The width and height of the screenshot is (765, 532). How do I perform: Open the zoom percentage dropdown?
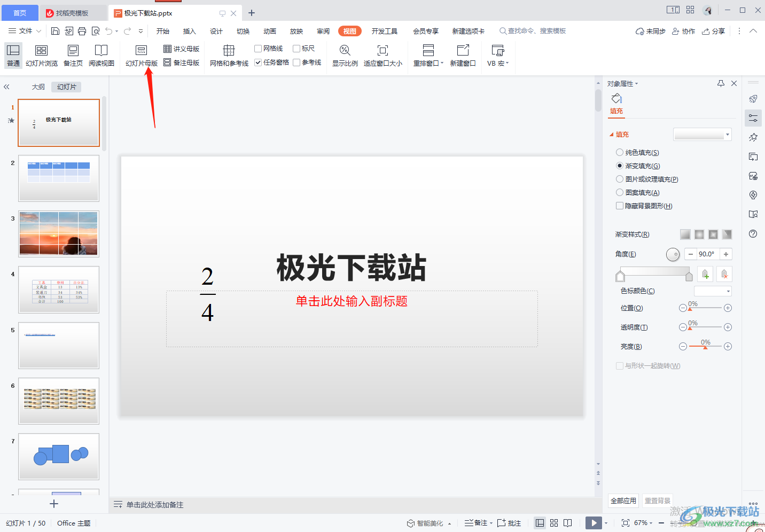(x=644, y=523)
